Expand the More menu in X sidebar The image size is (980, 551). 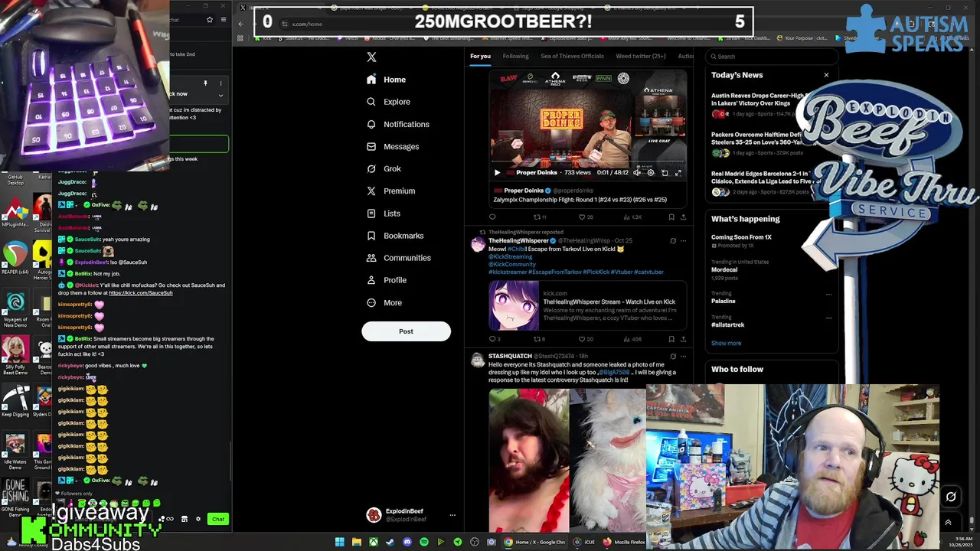click(384, 302)
